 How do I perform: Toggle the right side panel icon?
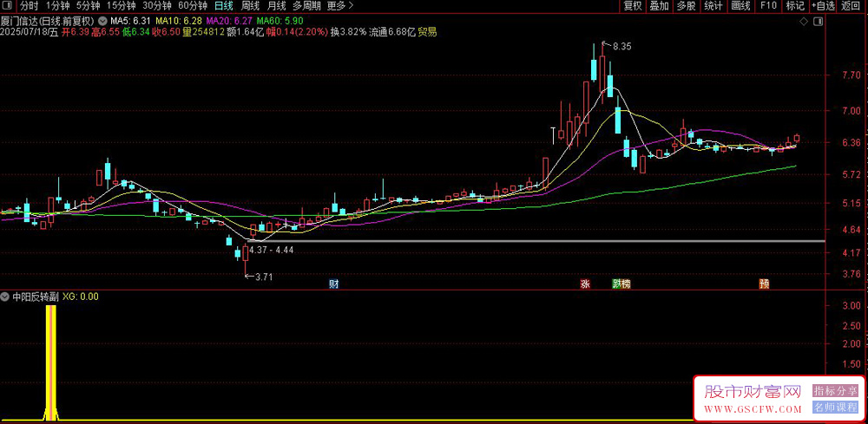819,21
